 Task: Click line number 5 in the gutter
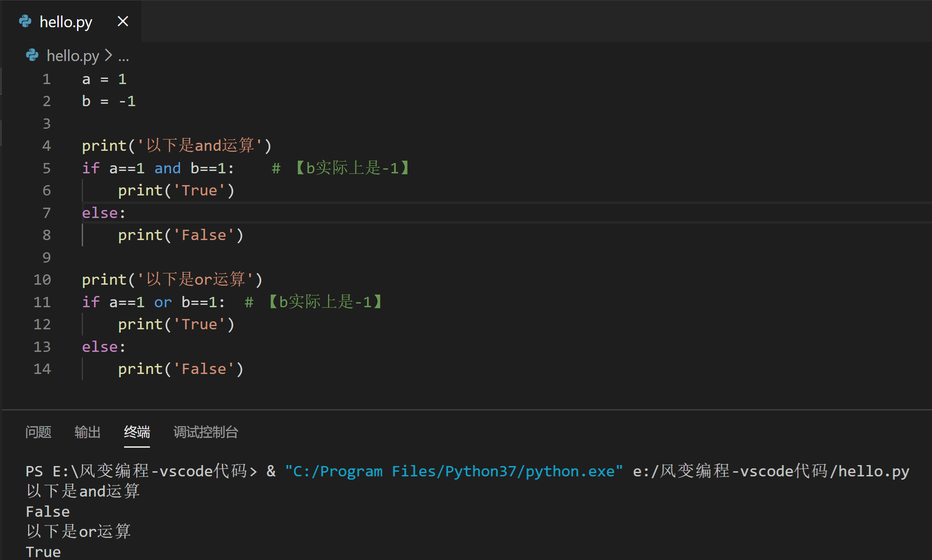point(47,168)
